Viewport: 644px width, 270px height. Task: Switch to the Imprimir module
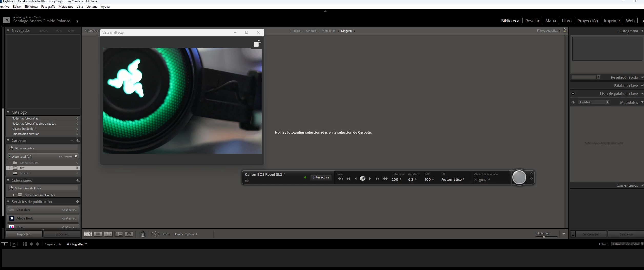612,21
